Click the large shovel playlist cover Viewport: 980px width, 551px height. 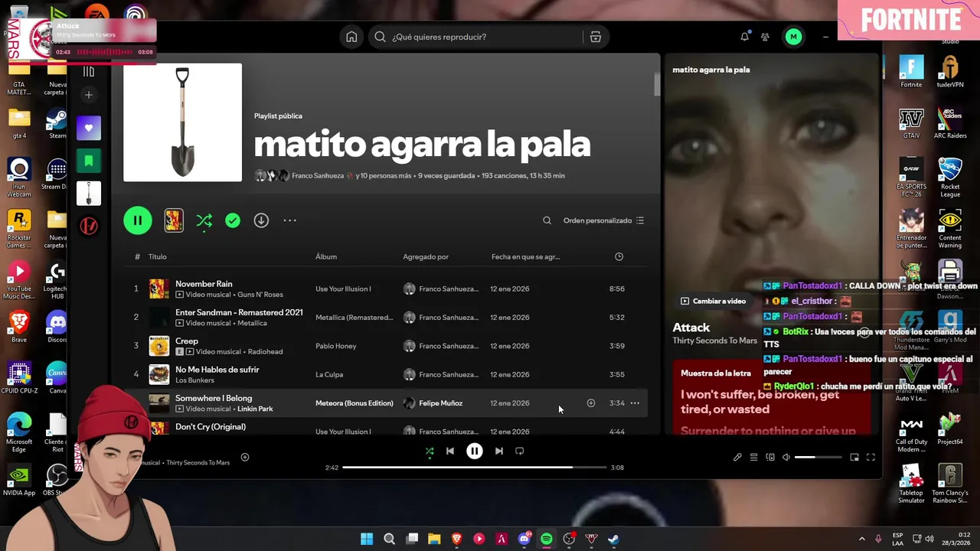tap(182, 122)
